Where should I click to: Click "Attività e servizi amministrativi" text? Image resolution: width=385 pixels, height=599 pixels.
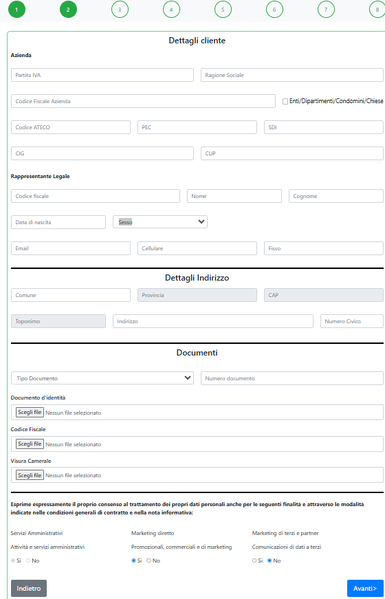[48, 547]
